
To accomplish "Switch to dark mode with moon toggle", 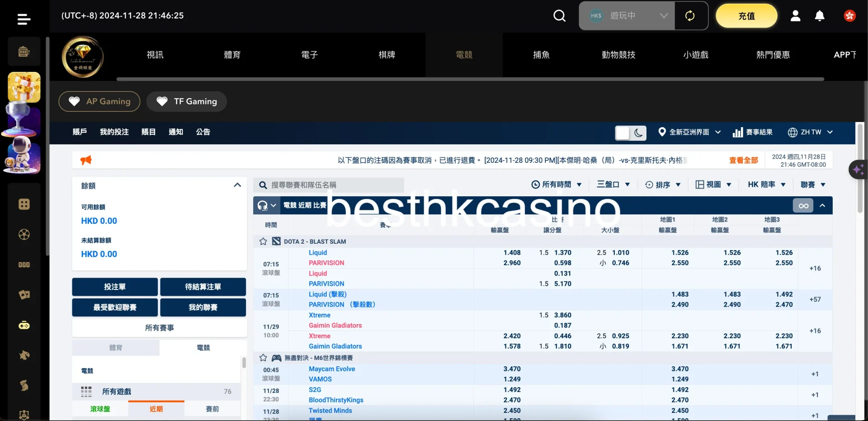I will (638, 133).
